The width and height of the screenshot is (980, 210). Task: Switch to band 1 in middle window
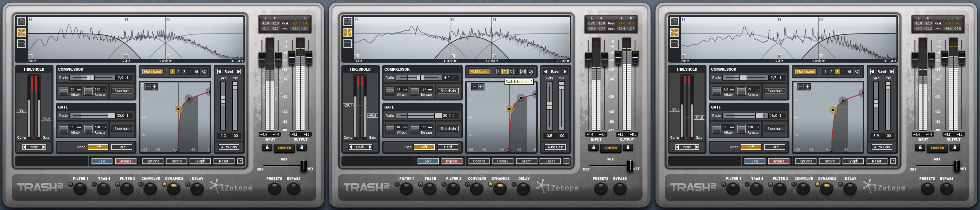pyautogui.click(x=499, y=72)
